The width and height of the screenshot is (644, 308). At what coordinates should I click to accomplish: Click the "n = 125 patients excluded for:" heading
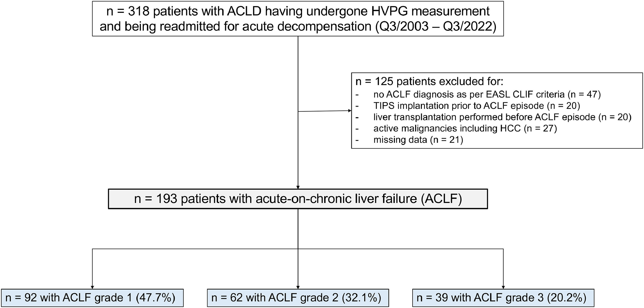pyautogui.click(x=429, y=82)
